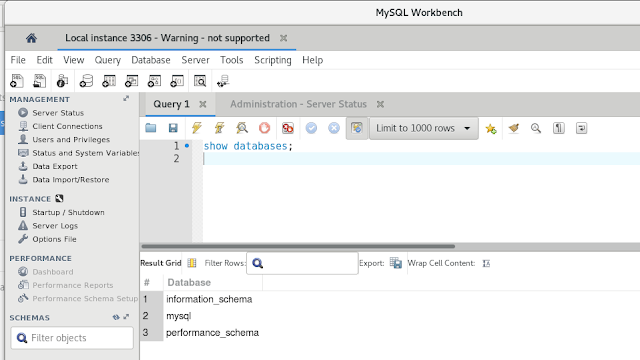
Task: Switch to Query 1 tab
Action: point(171,104)
